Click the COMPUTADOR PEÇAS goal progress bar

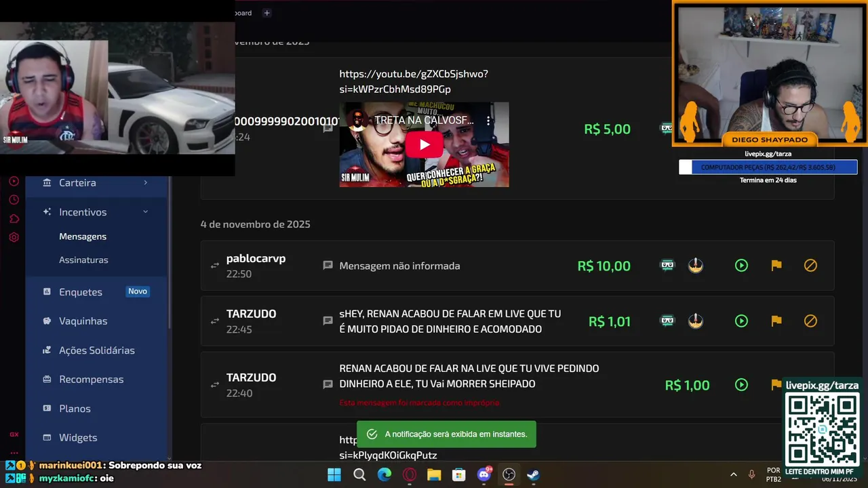[x=768, y=167]
